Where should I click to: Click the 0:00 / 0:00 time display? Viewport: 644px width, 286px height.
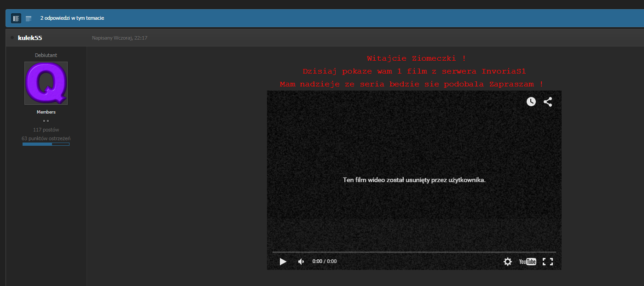325,261
